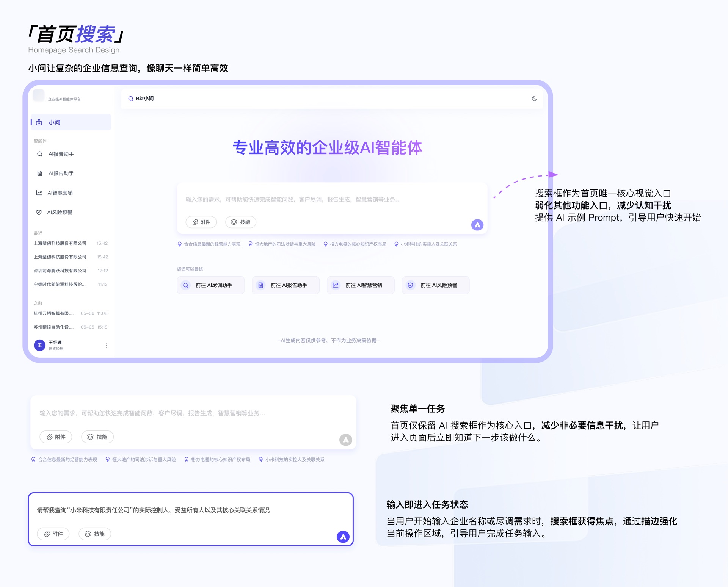
Task: Click the send arrow in the dashboard search box
Action: [x=477, y=225]
